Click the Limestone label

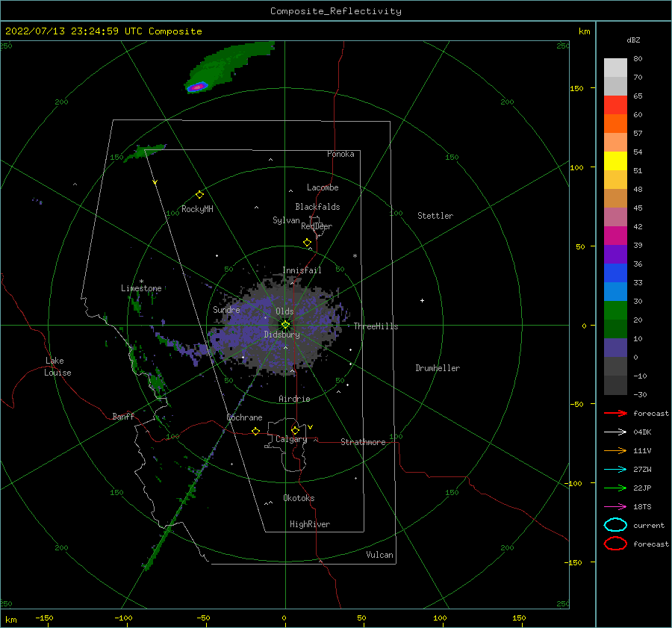click(141, 288)
